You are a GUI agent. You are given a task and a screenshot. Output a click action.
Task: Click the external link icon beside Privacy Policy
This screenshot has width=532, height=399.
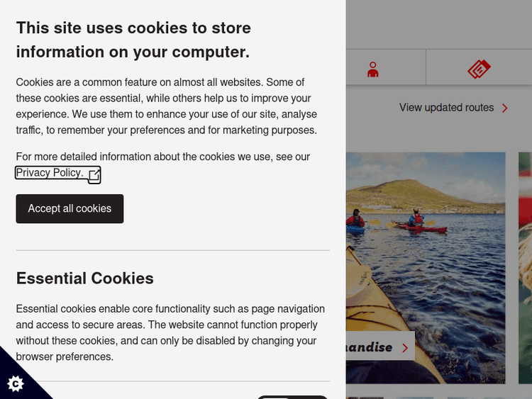click(94, 174)
